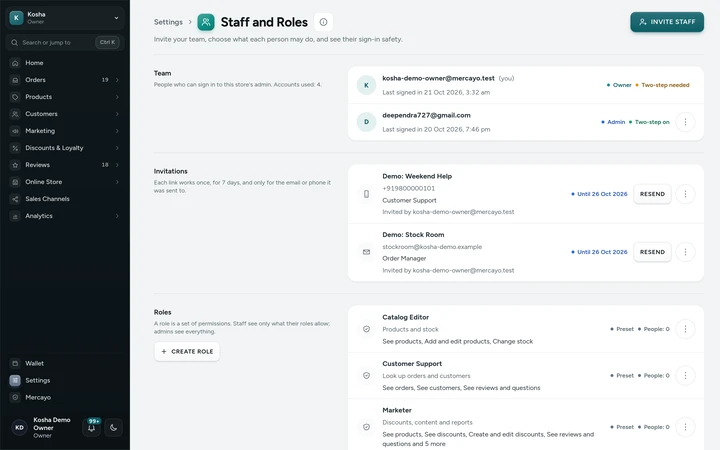Click the Settings breadcrumb link
Image resolution: width=720 pixels, height=450 pixels.
(168, 22)
